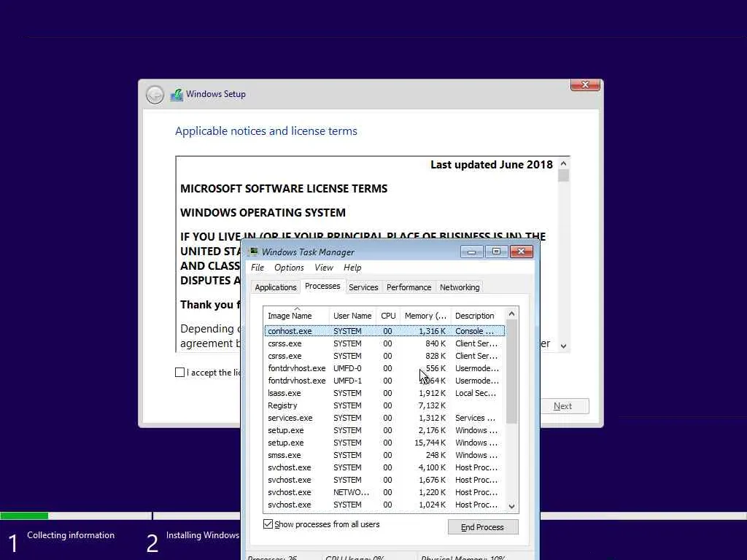
Task: Click the WINDOWS OPERATING SYSTEM heading
Action: coord(263,212)
